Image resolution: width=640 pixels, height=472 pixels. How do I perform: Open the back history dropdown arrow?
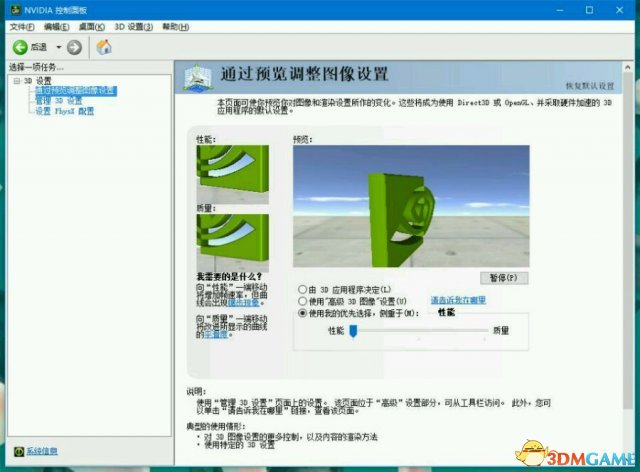coord(58,47)
